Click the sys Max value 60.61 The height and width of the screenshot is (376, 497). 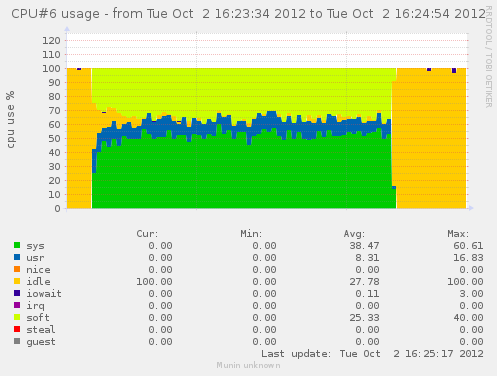(x=468, y=246)
